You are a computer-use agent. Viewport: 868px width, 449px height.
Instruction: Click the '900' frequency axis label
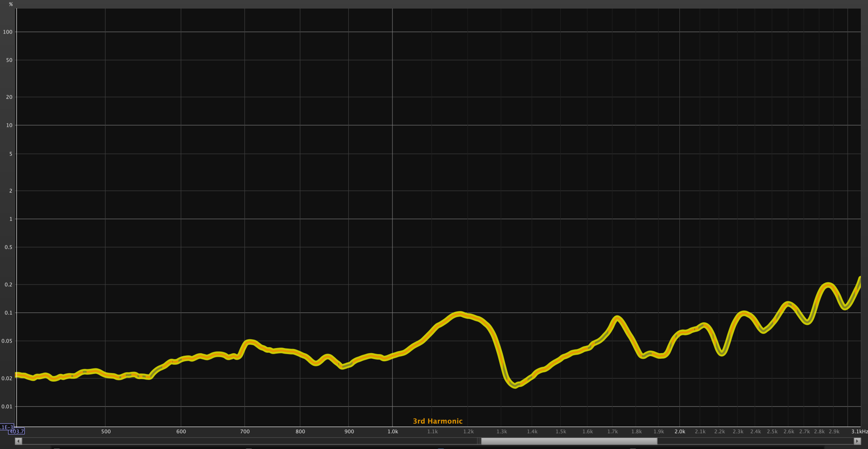[349, 432]
